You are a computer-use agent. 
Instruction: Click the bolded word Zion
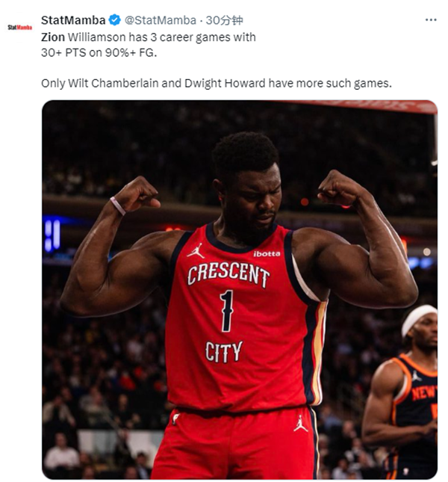(x=53, y=37)
